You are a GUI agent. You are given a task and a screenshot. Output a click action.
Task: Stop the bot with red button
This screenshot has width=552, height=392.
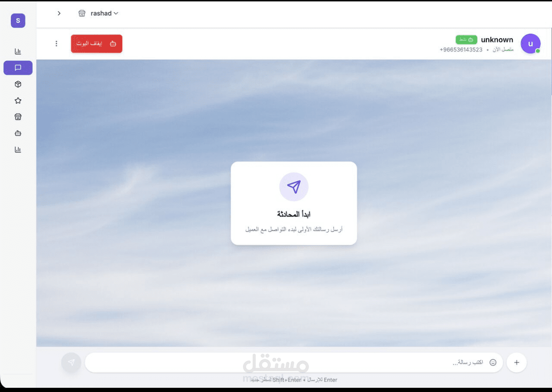tap(96, 44)
